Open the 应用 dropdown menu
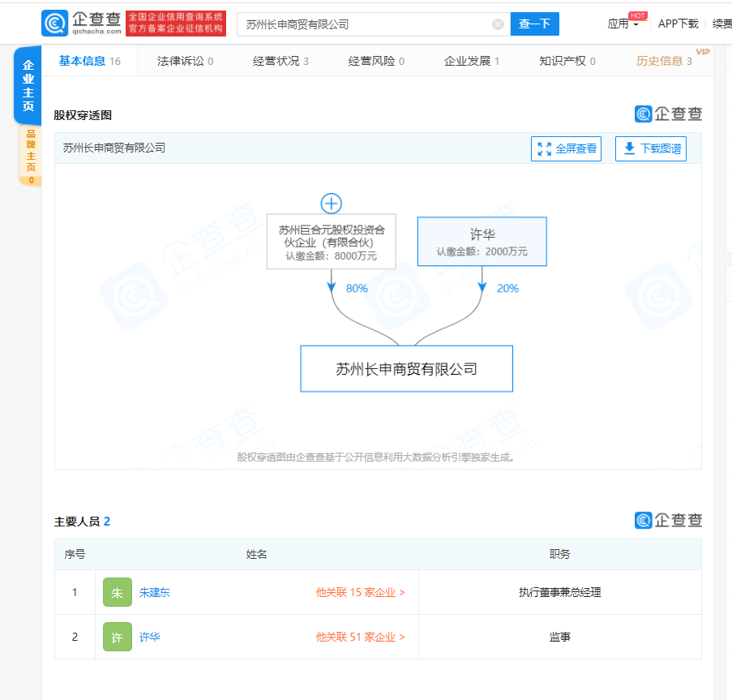The width and height of the screenshot is (732, 700). click(x=623, y=24)
